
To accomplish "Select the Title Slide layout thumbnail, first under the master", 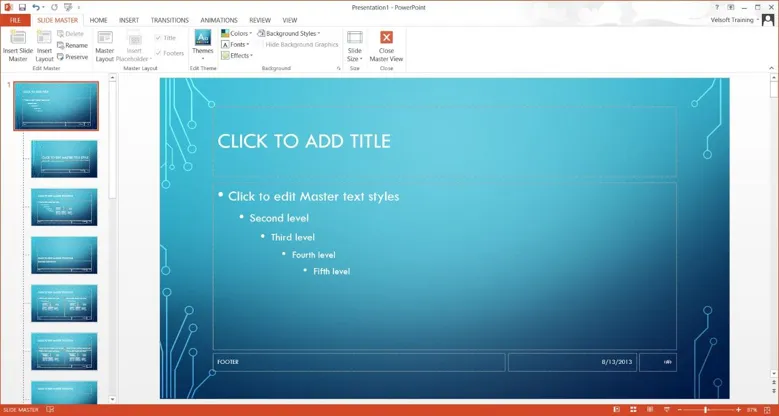I will [64, 159].
